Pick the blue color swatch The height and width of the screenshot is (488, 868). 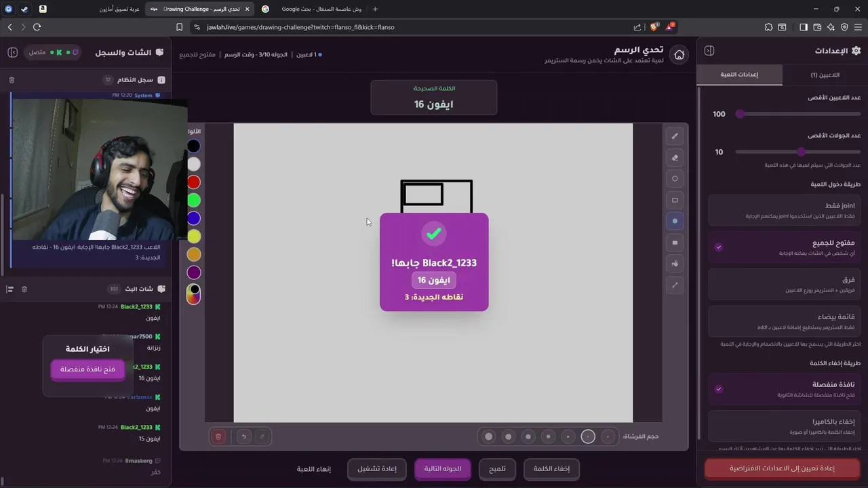click(x=194, y=218)
